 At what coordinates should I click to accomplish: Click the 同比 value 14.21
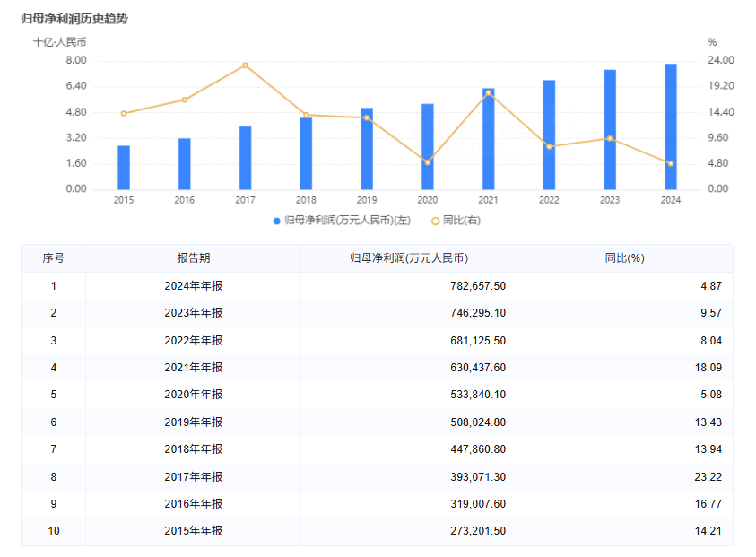[x=708, y=530]
